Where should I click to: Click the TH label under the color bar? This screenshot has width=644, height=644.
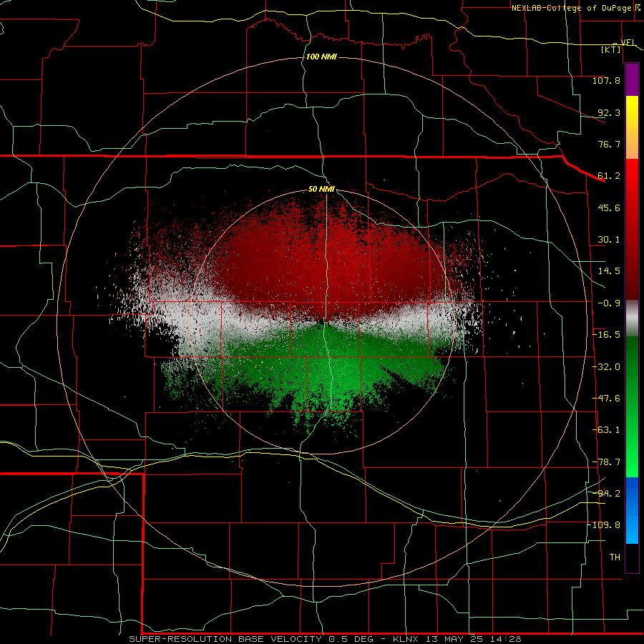pyautogui.click(x=615, y=557)
